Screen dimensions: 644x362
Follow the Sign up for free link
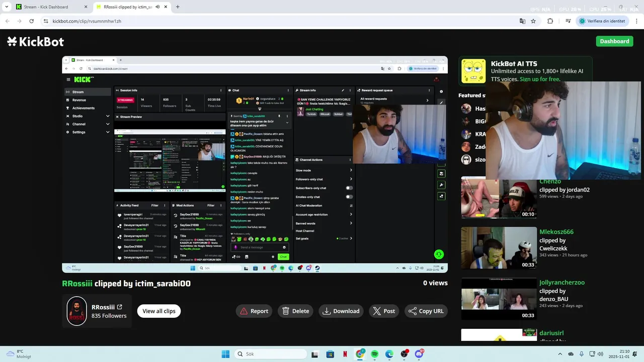(539, 79)
